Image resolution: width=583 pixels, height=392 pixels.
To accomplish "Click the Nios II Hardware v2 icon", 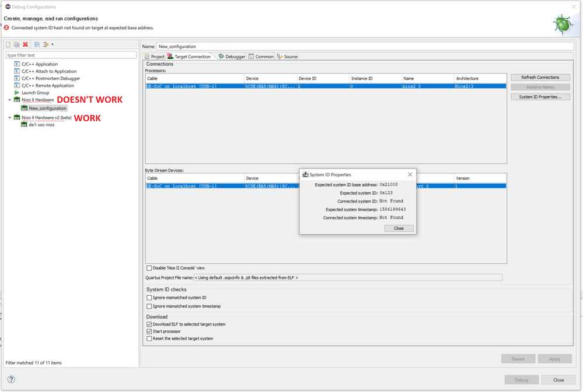I will (17, 117).
